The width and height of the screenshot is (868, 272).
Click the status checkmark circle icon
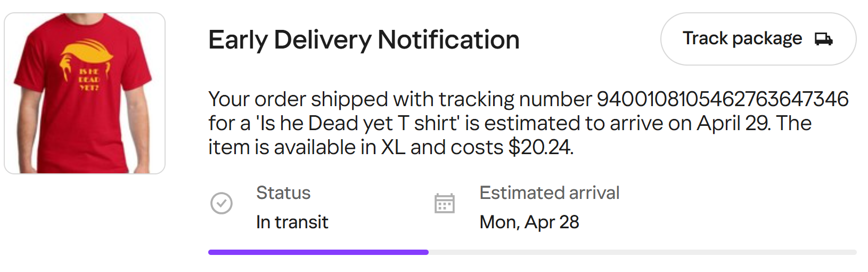[222, 203]
